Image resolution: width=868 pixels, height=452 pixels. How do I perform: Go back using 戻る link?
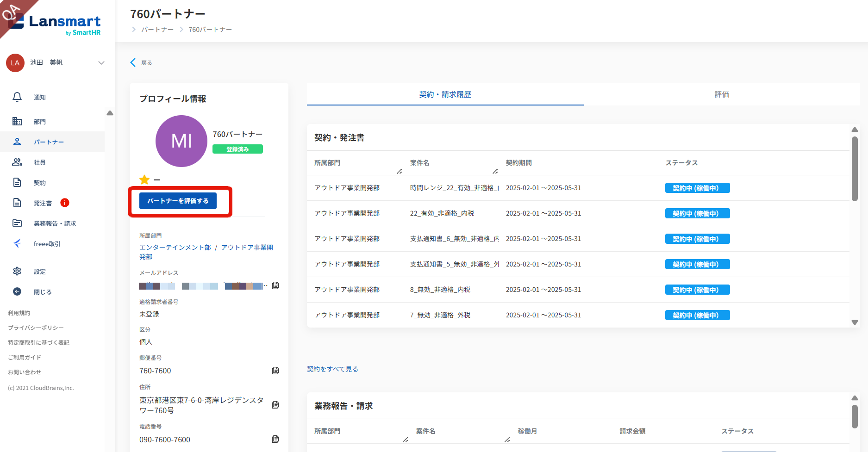click(x=141, y=63)
